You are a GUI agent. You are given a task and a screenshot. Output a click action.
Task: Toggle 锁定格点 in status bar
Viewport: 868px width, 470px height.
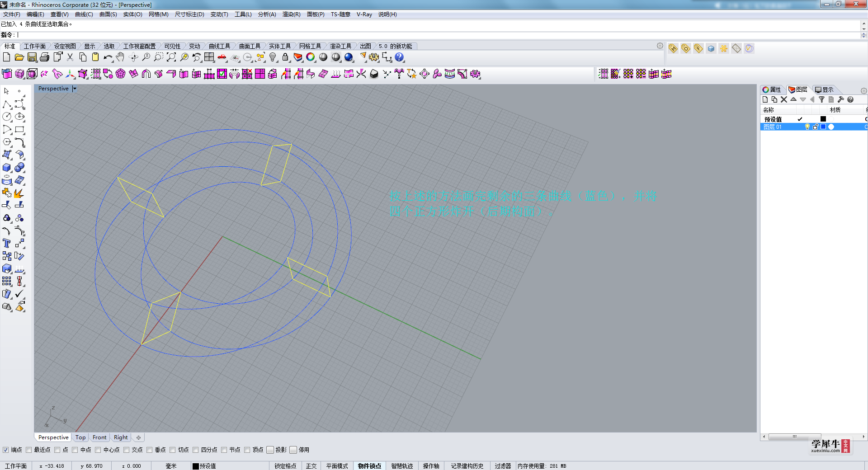click(x=285, y=466)
